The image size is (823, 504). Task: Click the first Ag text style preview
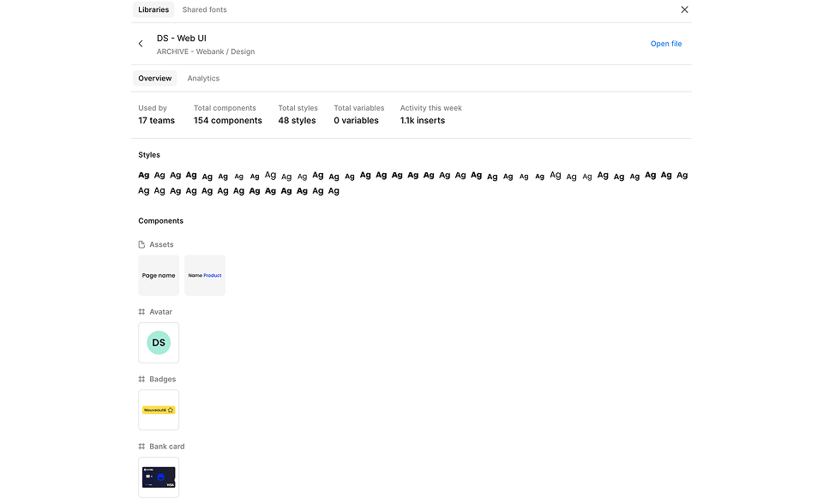(144, 176)
